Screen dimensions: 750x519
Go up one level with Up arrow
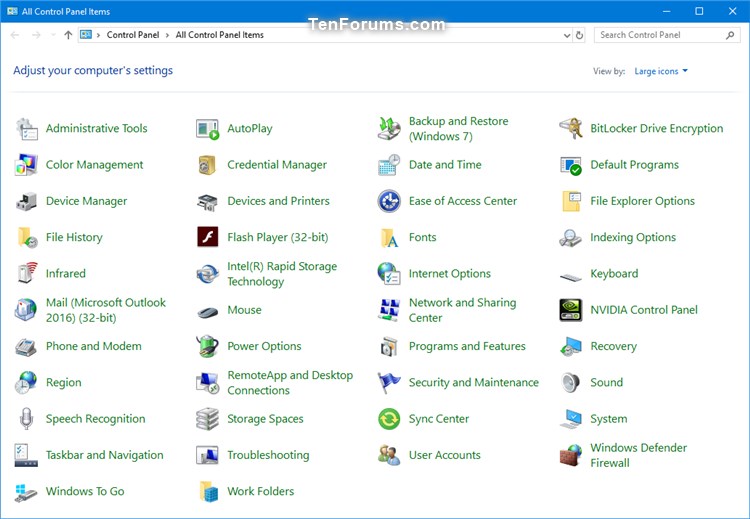(68, 35)
